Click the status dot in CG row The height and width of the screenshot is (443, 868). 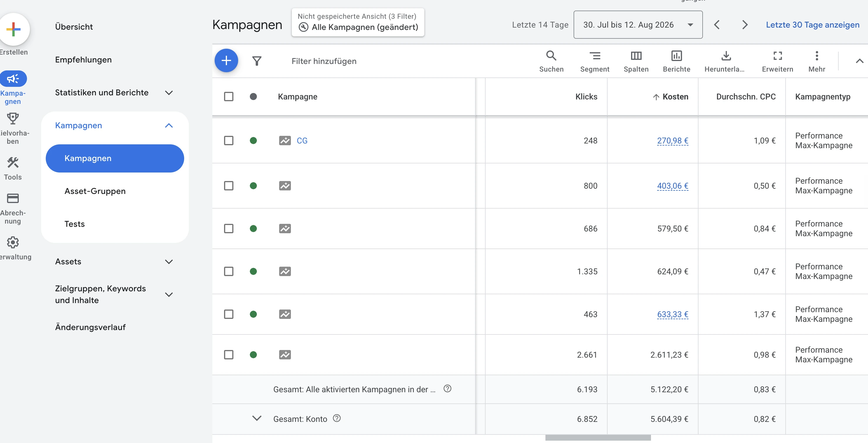[x=253, y=141]
